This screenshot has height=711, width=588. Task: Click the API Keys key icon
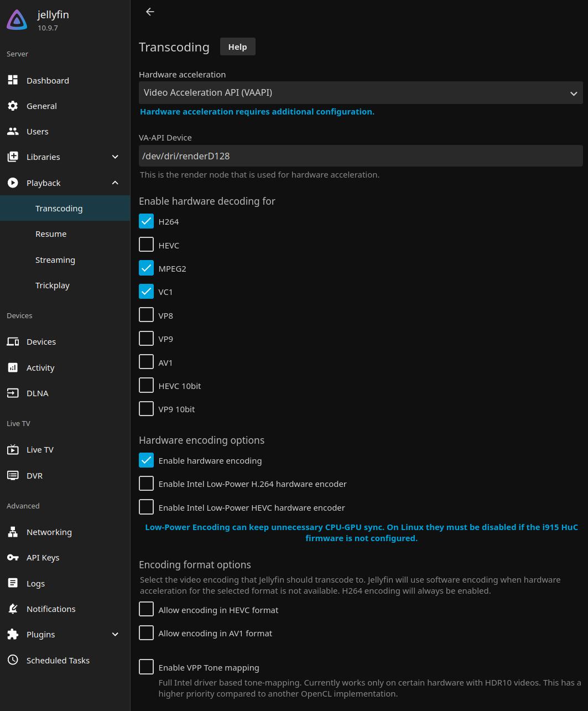coord(13,557)
